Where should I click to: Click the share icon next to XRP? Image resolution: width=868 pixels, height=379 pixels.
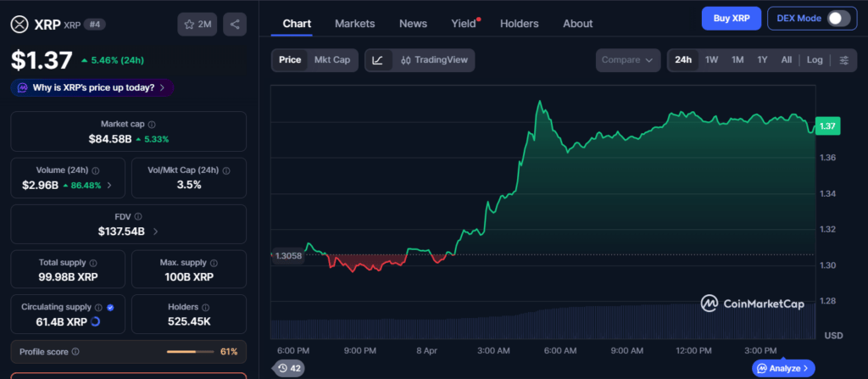[235, 25]
